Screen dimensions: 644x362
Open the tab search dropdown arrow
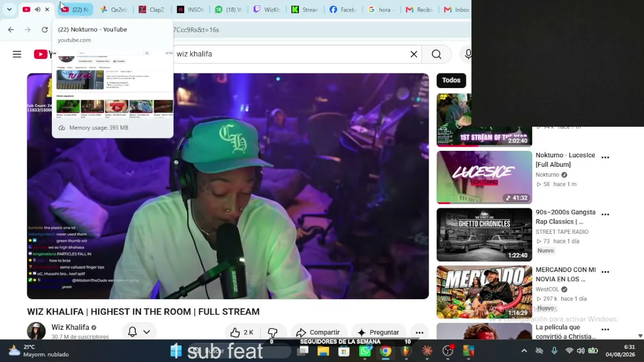click(x=9, y=10)
